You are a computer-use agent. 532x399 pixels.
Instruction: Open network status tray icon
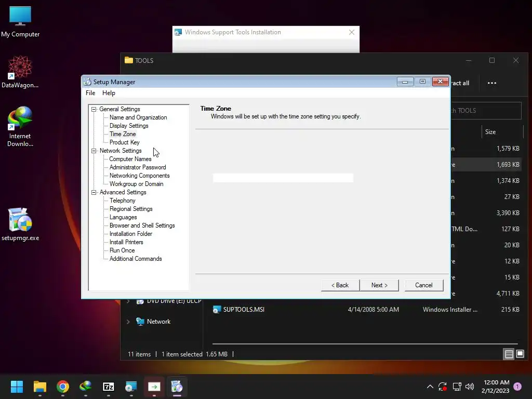pos(457,387)
